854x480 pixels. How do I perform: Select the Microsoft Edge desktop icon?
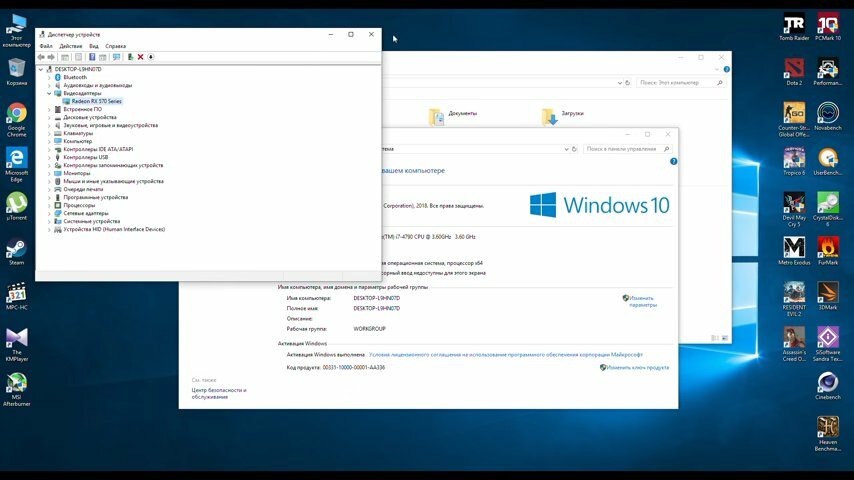pos(16,165)
